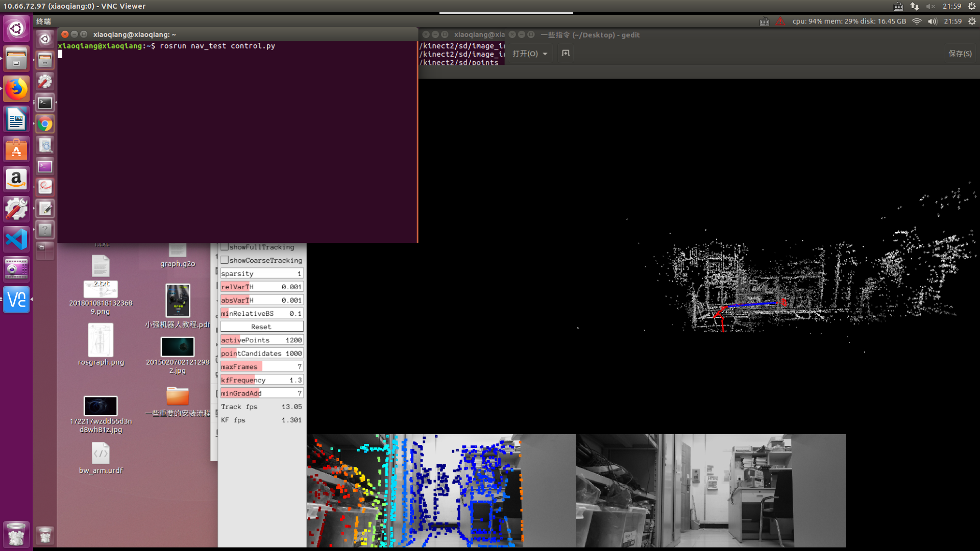Select the terminal icon in Ubuntu dock
The height and width of the screenshot is (551, 980).
(x=45, y=102)
